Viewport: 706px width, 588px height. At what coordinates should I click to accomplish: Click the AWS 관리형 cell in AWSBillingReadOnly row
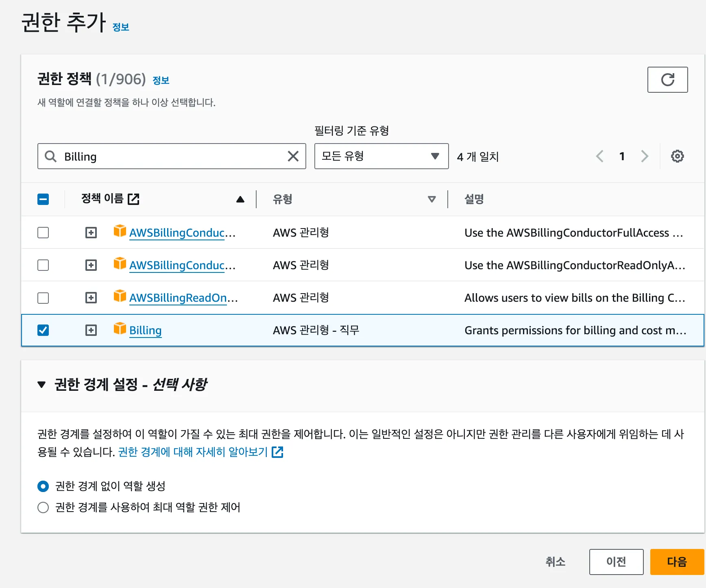(x=301, y=298)
